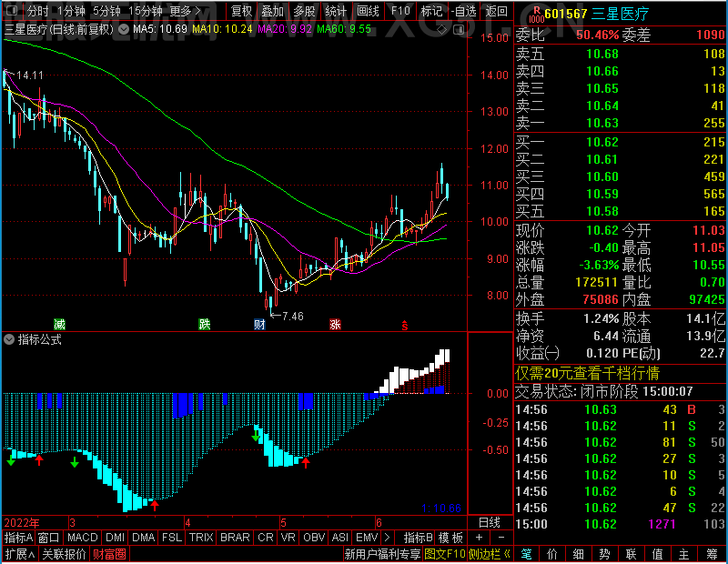Zoom out chart with − button

(x=501, y=538)
